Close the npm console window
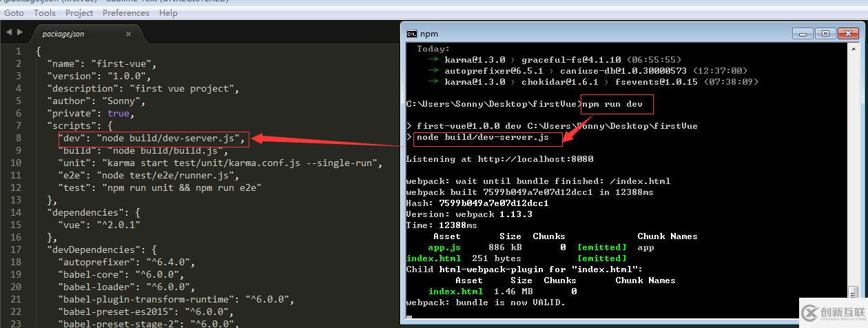 click(847, 33)
